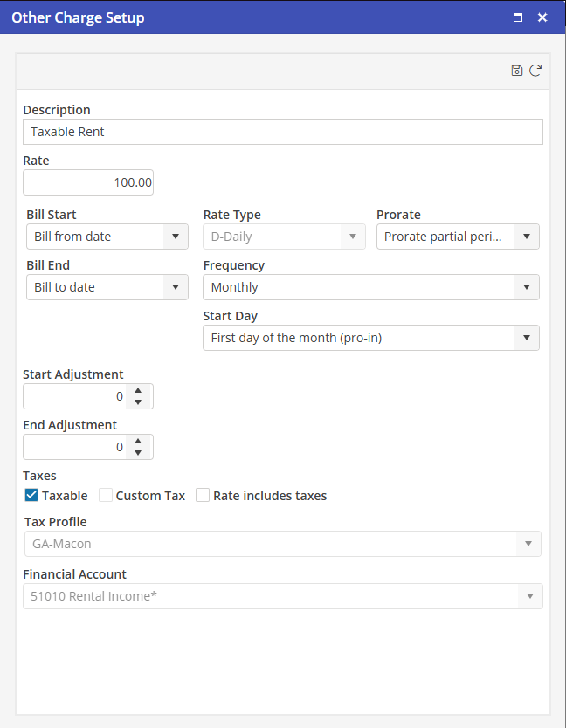Click the refresh icon in the toolbar
Screen dimensions: 566x728
click(x=535, y=71)
